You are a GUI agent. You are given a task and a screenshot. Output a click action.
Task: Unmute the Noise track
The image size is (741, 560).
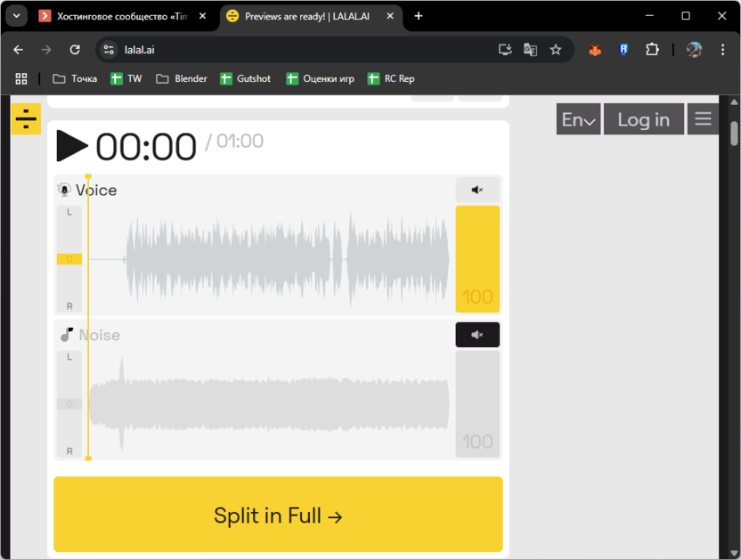point(477,335)
